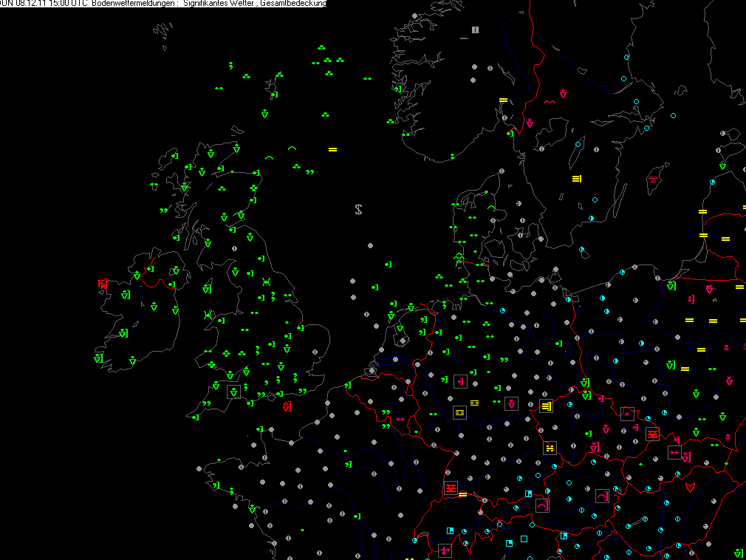Image resolution: width=746 pixels, height=560 pixels.
Task: Select the boxed pink double-snowflake symbol in Czech area
Action: (674, 452)
